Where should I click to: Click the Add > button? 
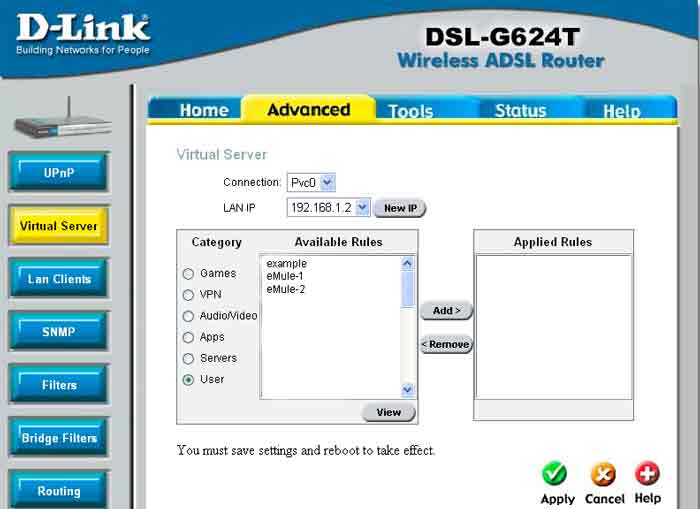446,310
